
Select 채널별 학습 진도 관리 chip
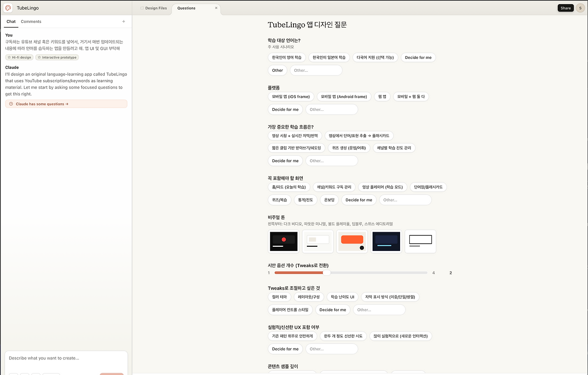(394, 148)
